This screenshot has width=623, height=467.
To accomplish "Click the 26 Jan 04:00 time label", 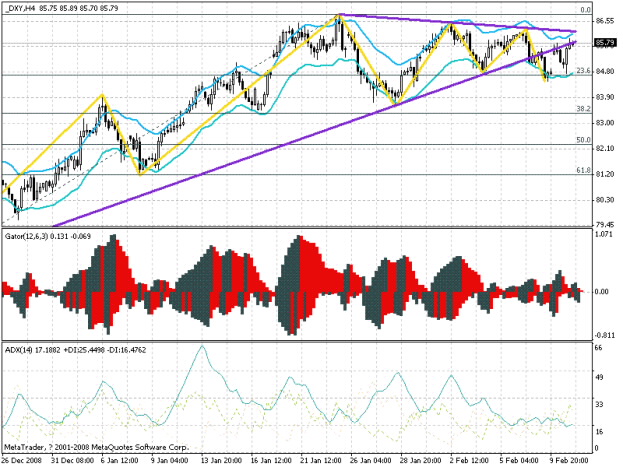I will 371,460.
